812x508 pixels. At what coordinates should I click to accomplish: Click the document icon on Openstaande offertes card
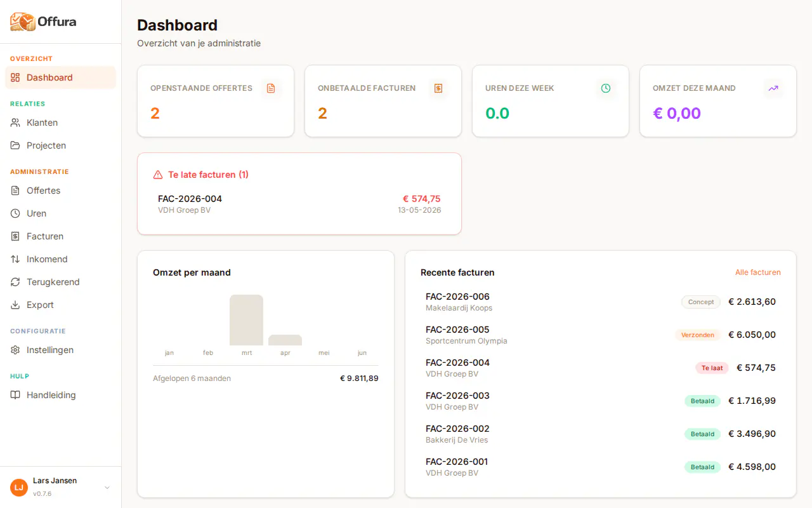tap(271, 88)
